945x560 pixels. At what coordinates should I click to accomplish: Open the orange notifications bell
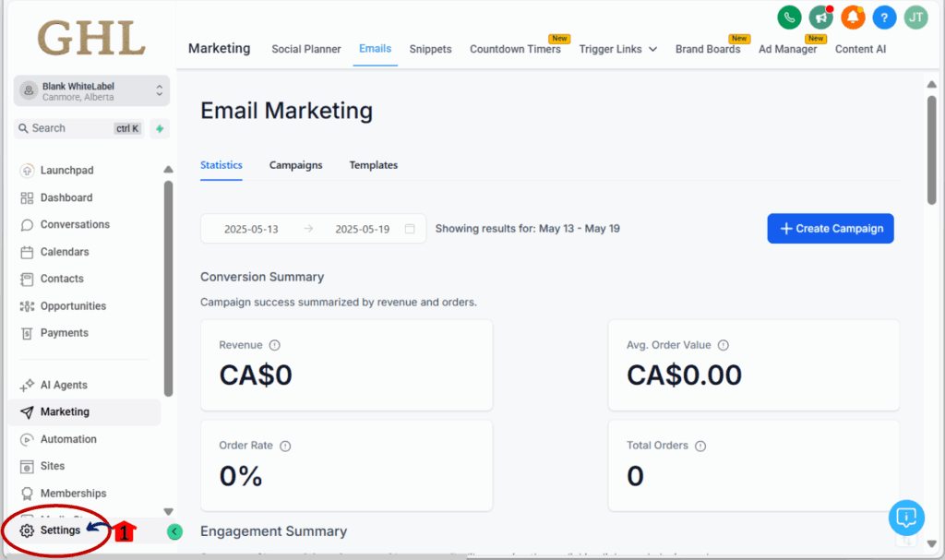pyautogui.click(x=853, y=18)
